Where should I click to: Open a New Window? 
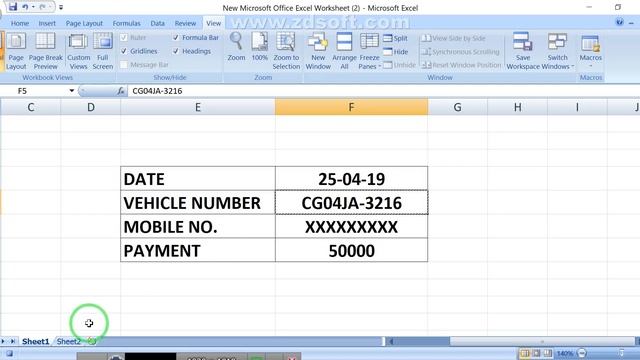318,51
